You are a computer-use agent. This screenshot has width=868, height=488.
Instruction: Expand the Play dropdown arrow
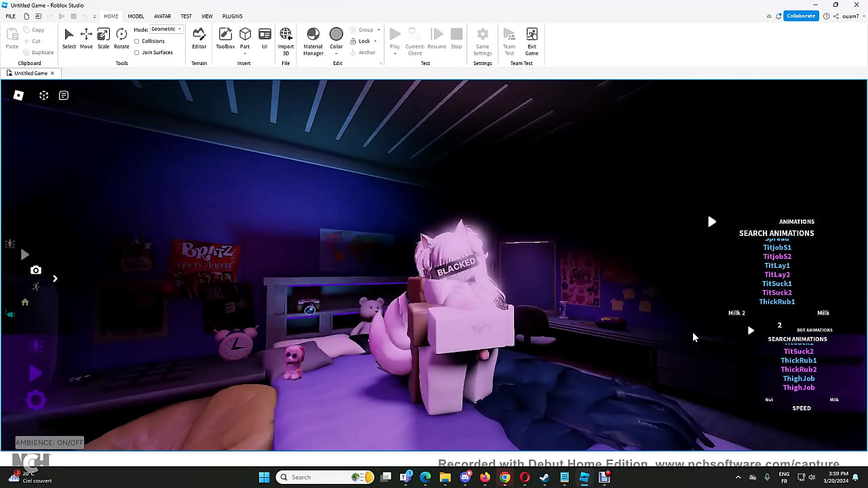(x=395, y=54)
